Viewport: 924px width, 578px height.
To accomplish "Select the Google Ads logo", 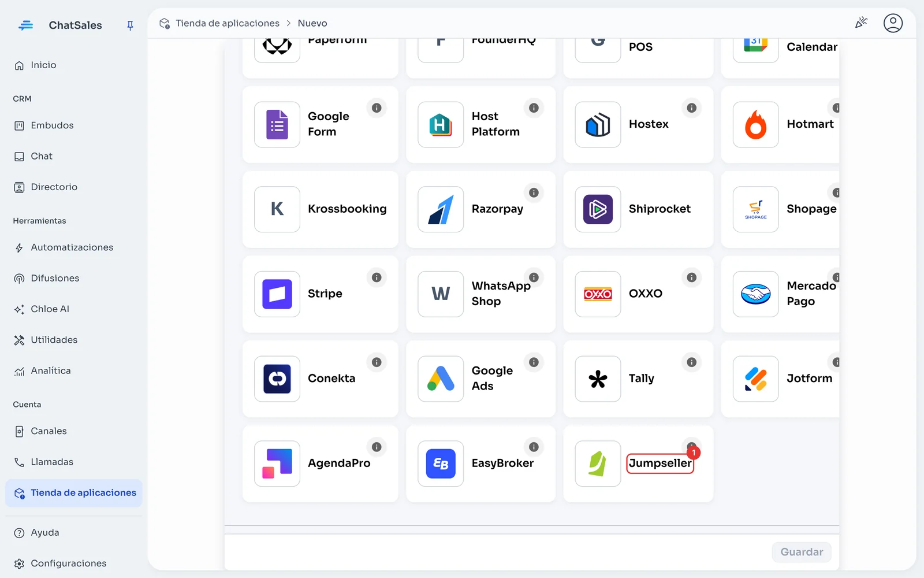I will click(441, 379).
